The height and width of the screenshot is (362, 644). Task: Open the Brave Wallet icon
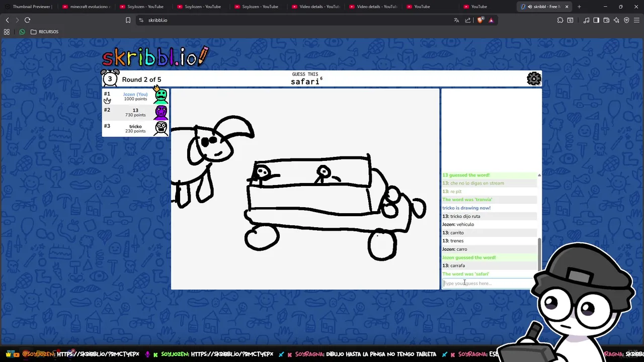[606, 20]
